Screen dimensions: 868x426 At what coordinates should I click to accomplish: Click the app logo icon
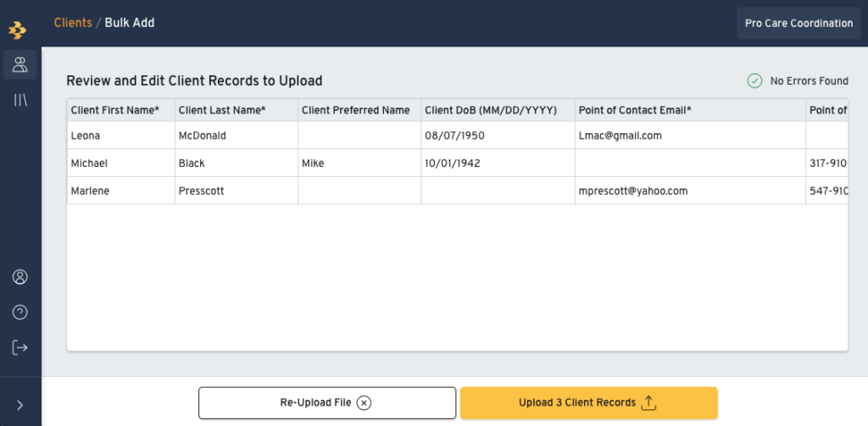pos(18,30)
